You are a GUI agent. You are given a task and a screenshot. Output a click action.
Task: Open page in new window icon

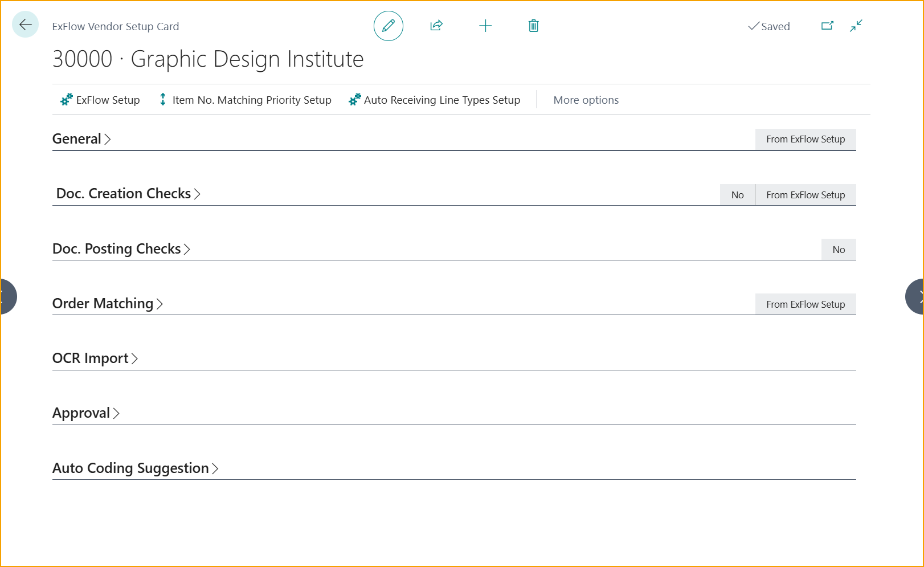tap(827, 26)
